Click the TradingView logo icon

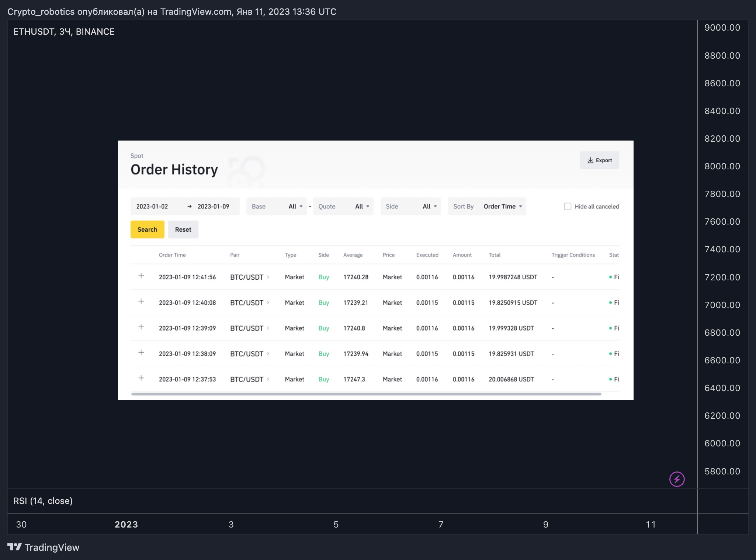click(x=14, y=547)
